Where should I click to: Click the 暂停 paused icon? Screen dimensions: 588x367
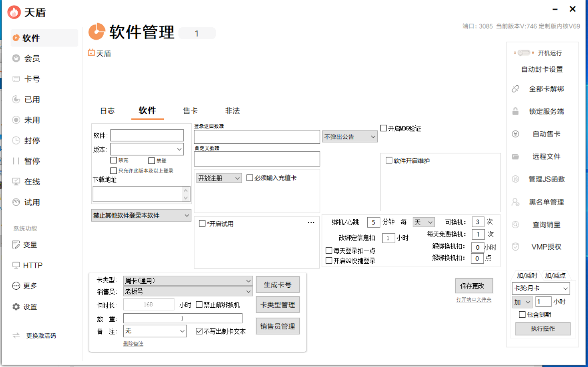pos(16,161)
